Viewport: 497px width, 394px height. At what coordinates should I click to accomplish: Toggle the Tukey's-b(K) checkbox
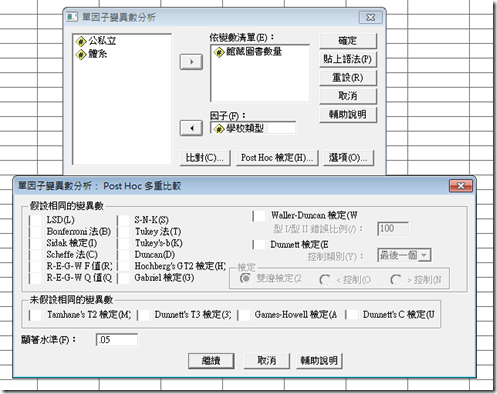[x=124, y=243]
